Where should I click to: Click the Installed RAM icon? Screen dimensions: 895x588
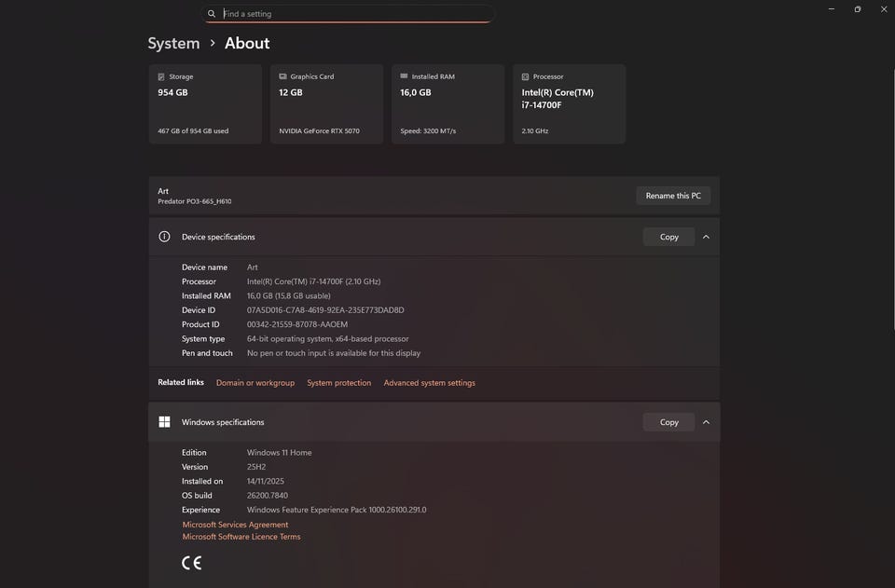pyautogui.click(x=404, y=76)
